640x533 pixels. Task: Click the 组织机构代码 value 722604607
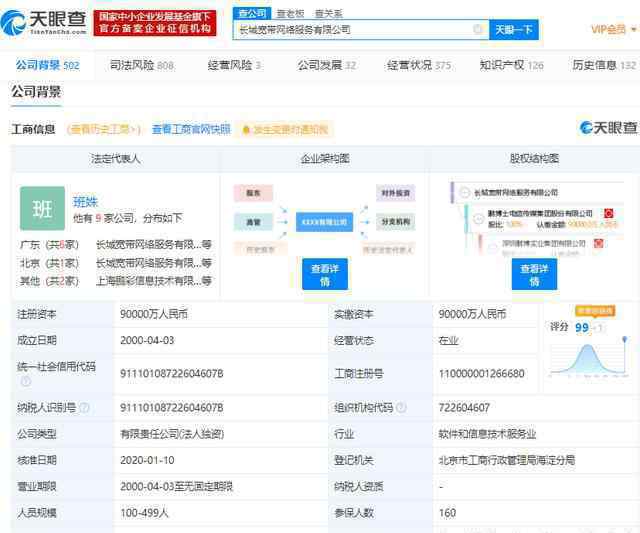(x=464, y=407)
